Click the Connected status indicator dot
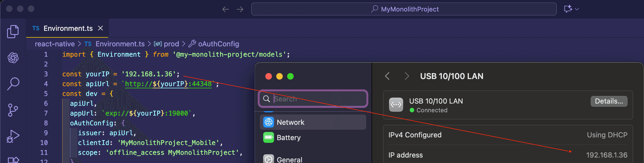 [x=411, y=110]
